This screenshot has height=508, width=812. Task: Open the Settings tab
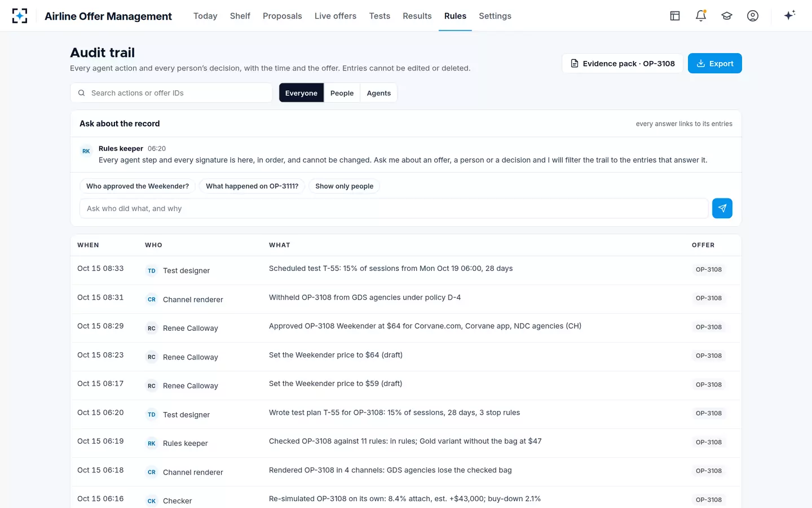click(x=495, y=16)
